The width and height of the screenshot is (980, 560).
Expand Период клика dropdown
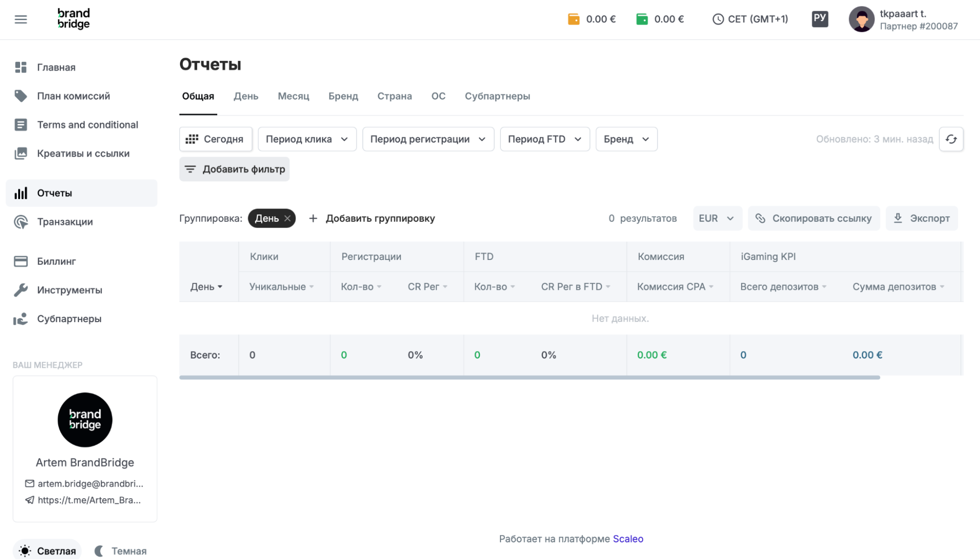click(x=307, y=139)
